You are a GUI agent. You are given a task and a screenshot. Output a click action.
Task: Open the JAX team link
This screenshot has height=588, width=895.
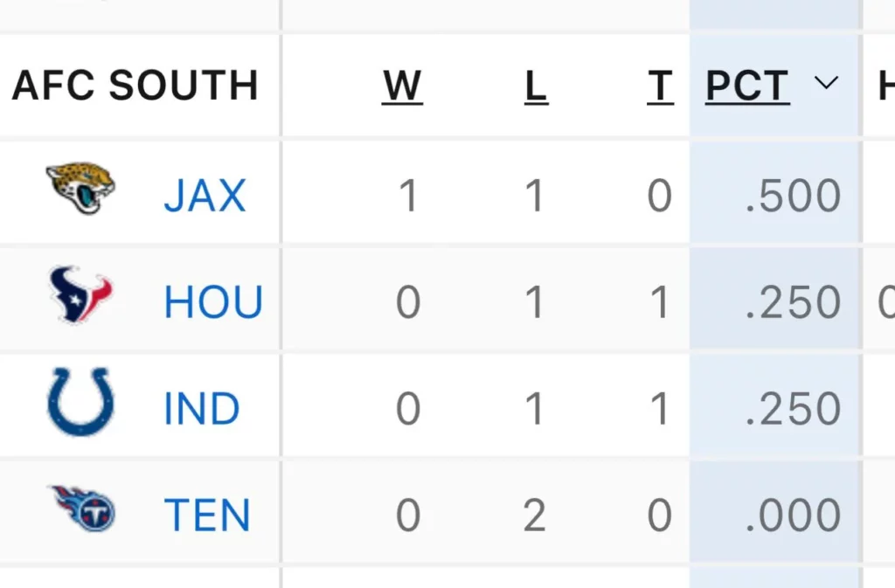tap(205, 196)
